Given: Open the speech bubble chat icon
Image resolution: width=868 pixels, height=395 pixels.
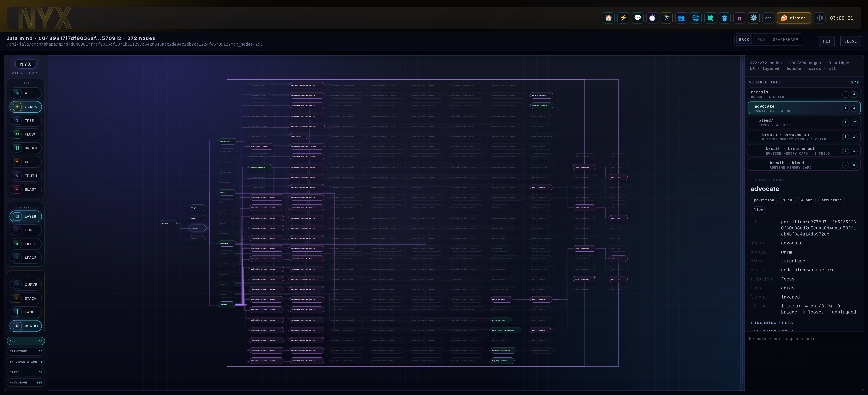Looking at the screenshot, I should (x=638, y=18).
